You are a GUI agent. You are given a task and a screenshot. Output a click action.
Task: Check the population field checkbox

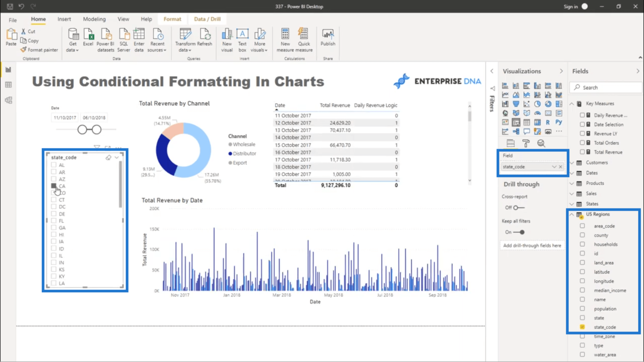[582, 309]
